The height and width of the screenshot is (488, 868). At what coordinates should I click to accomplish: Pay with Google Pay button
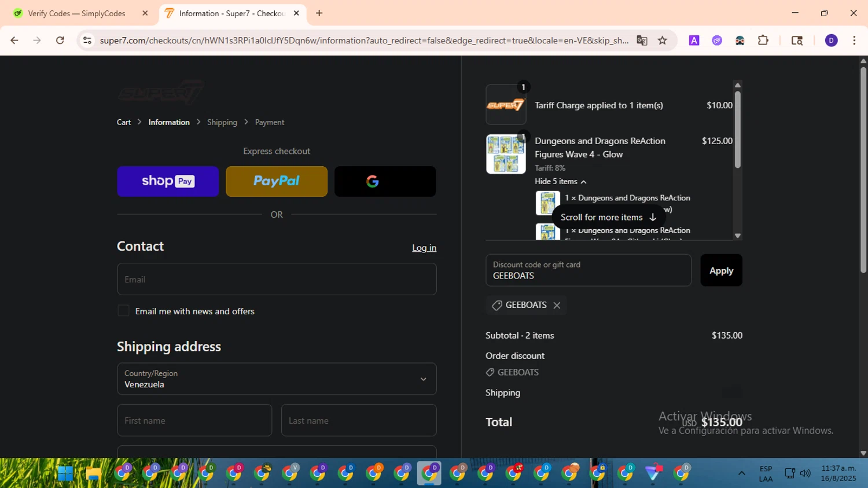[385, 181]
